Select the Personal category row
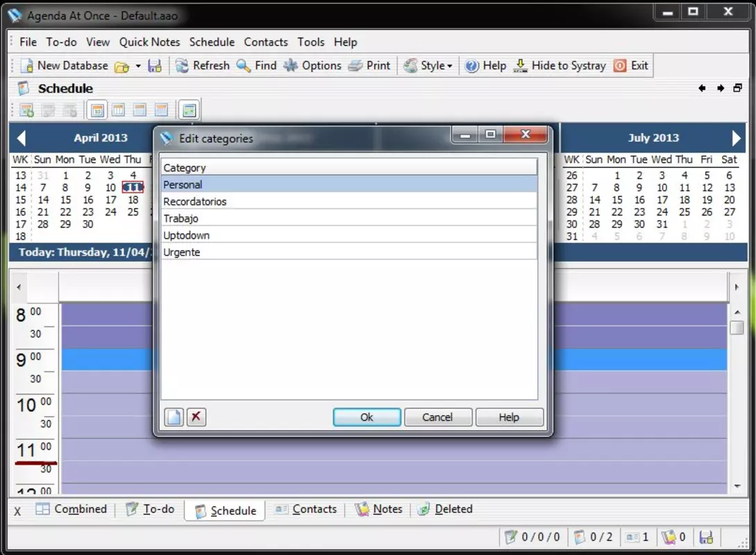 pyautogui.click(x=349, y=185)
